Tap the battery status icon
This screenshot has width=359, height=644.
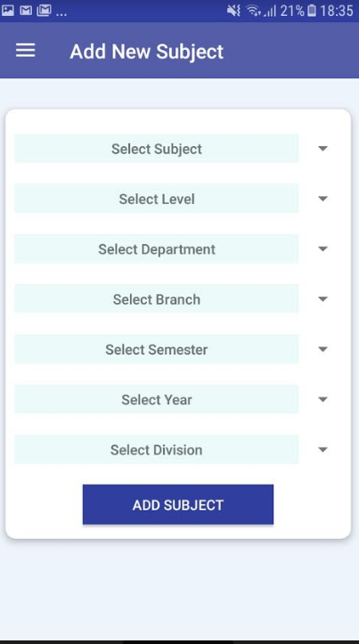312,11
